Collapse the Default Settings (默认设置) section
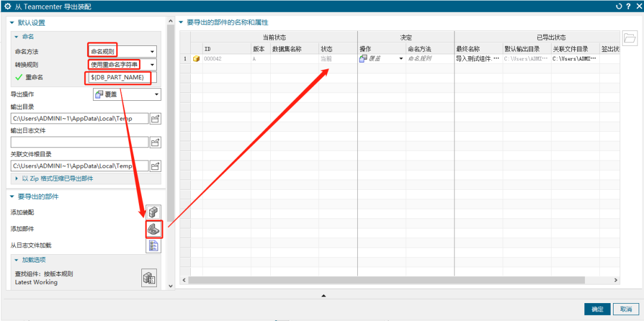Screen dimensions: 644x321 point(11,23)
